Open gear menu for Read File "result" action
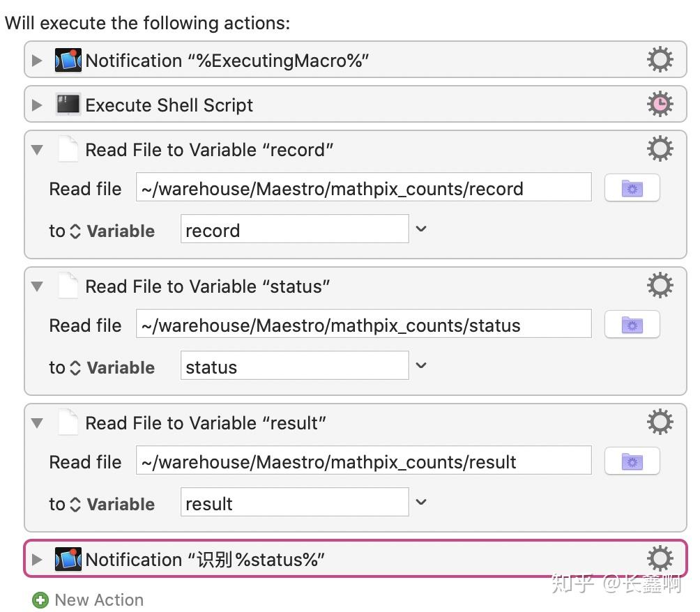This screenshot has height=612, width=700. click(660, 422)
